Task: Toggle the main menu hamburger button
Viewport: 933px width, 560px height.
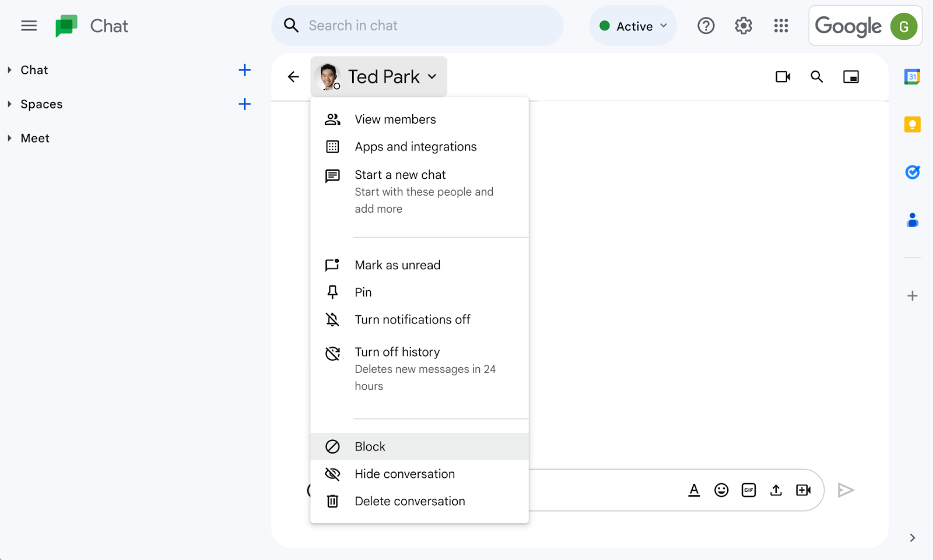Action: (x=29, y=26)
